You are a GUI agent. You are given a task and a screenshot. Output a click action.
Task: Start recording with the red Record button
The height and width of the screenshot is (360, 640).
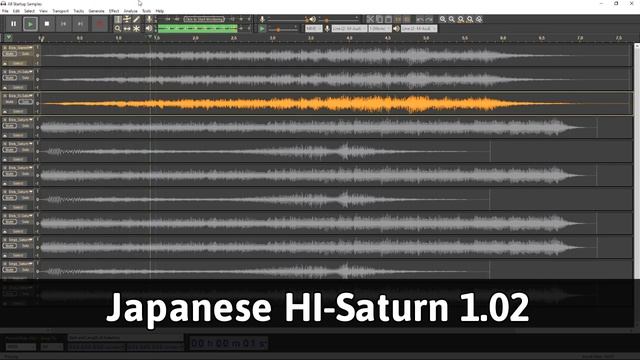(100, 24)
